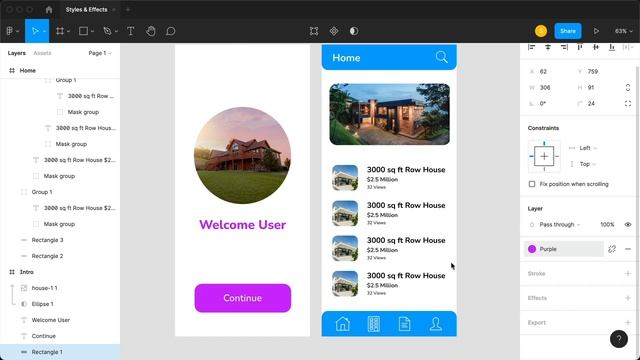Open the Figma main menu icon

[x=10, y=31]
